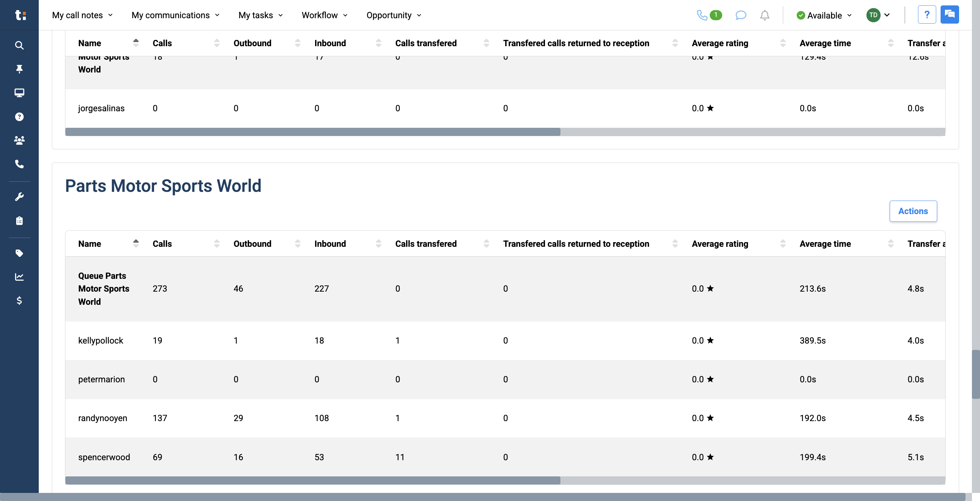
Task: Open the monitor icon in sidebar
Action: click(19, 93)
